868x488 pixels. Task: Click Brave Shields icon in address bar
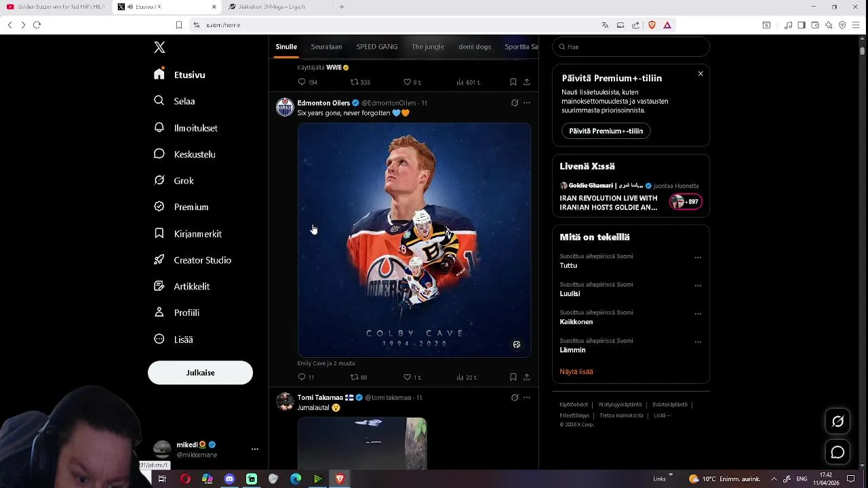(x=652, y=25)
